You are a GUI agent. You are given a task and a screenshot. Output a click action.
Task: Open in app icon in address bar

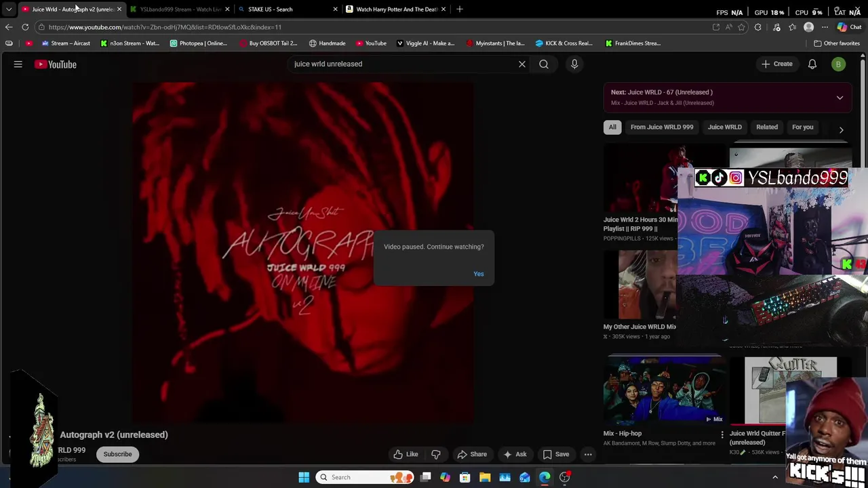tap(716, 27)
